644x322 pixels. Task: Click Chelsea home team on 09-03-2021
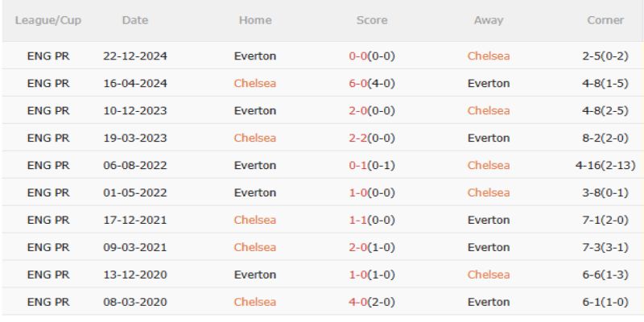coord(254,248)
